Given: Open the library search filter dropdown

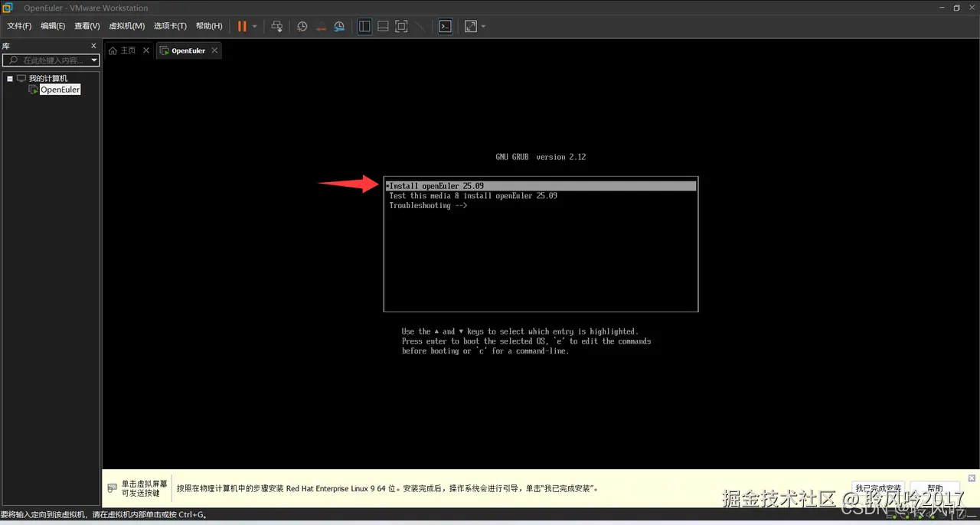Looking at the screenshot, I should click(94, 60).
